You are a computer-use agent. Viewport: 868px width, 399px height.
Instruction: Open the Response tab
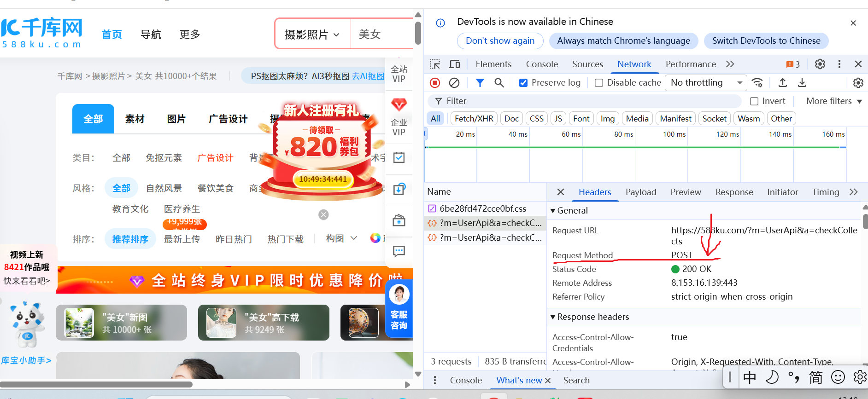tap(734, 192)
